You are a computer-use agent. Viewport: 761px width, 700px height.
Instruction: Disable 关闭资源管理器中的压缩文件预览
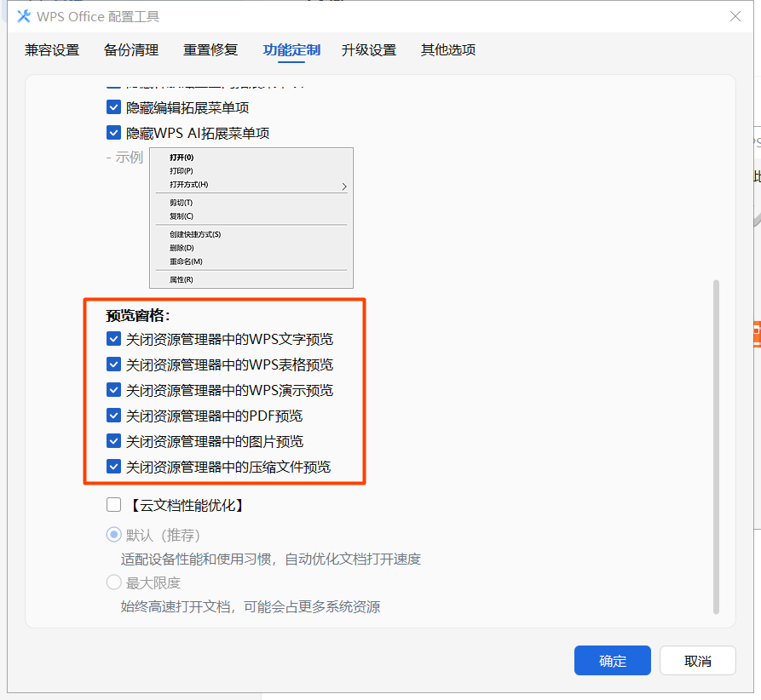click(113, 467)
